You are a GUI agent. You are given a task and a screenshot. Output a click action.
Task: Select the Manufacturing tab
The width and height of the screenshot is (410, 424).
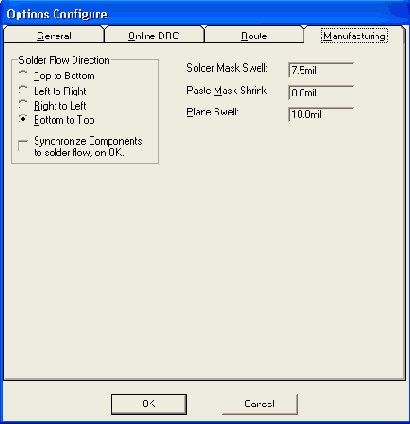tap(354, 35)
